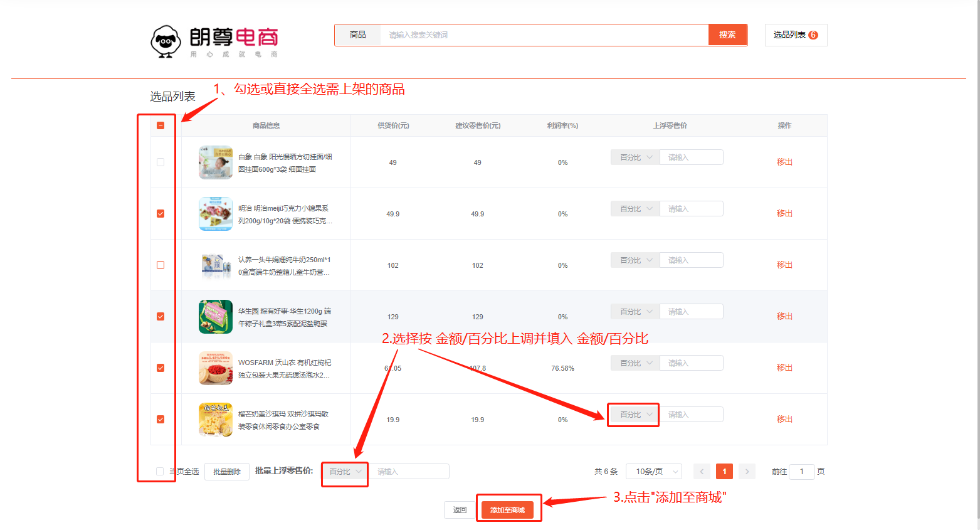Select page 1 in pagination
980x530 pixels.
[724, 472]
